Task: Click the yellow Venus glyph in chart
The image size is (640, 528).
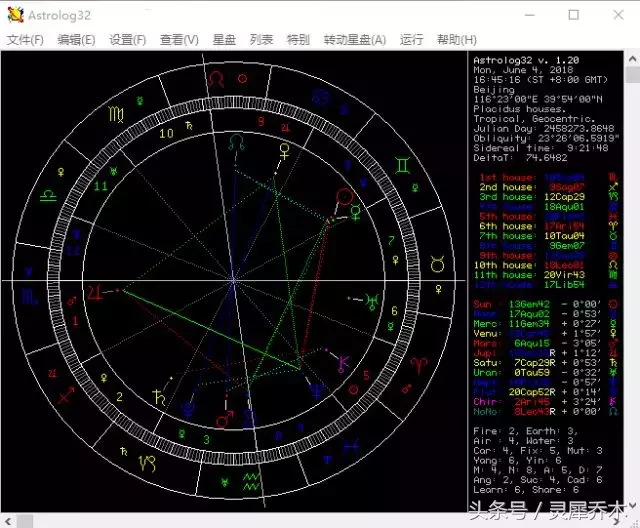Action: coord(284,151)
